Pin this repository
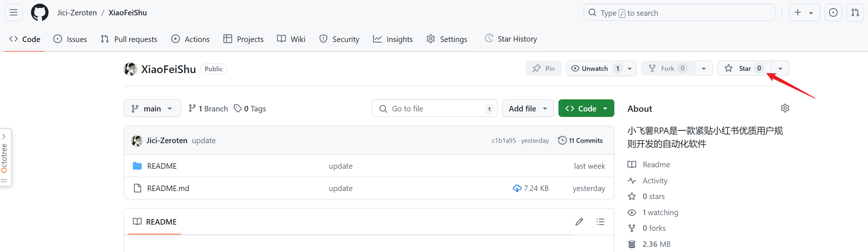868x252 pixels. point(544,68)
